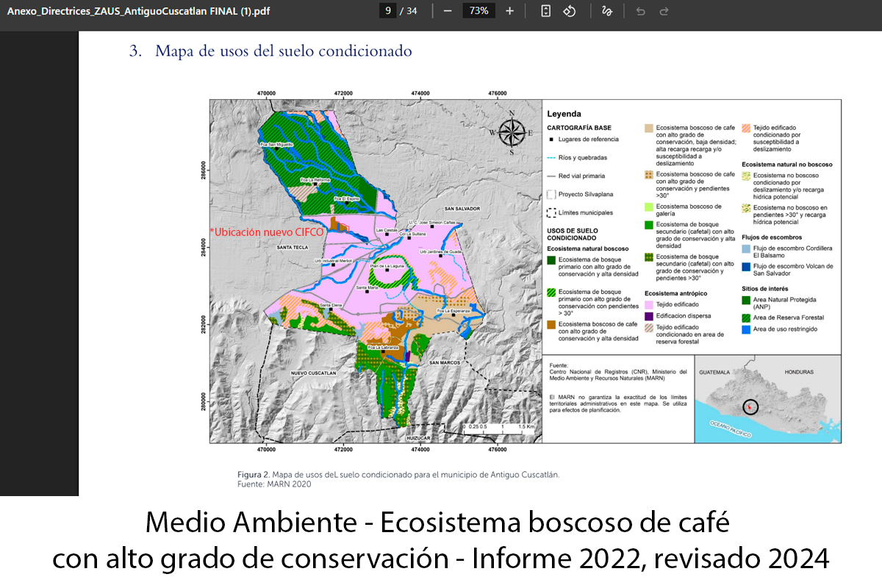This screenshot has height=588, width=882.
Task: Zoom in with the plus button
Action: click(x=510, y=11)
